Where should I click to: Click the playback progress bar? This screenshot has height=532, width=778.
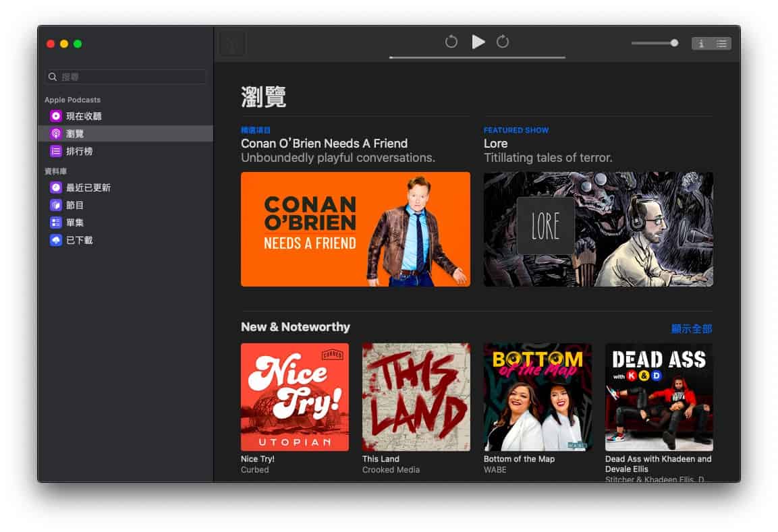tap(477, 57)
